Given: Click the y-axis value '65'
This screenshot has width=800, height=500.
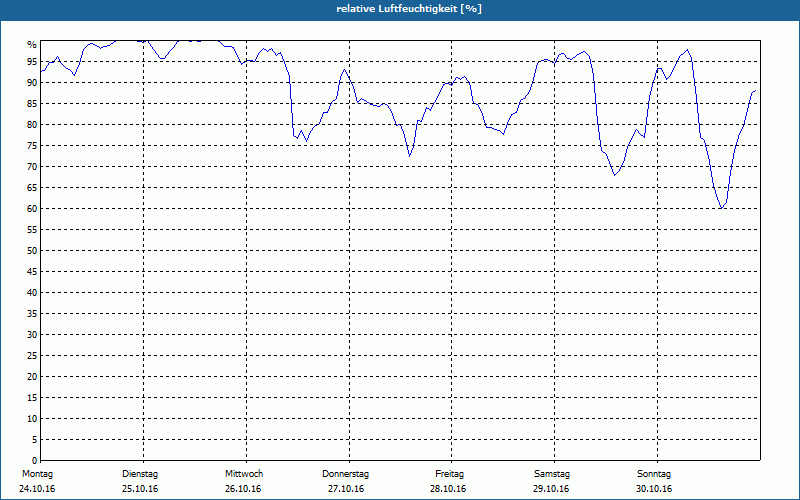Looking at the screenshot, I should 32,188.
